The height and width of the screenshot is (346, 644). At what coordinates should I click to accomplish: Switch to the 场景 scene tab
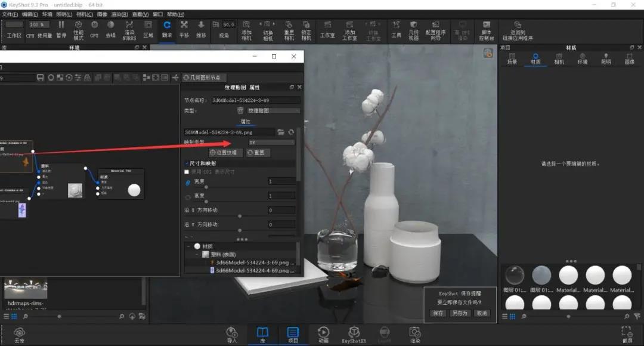coord(512,59)
